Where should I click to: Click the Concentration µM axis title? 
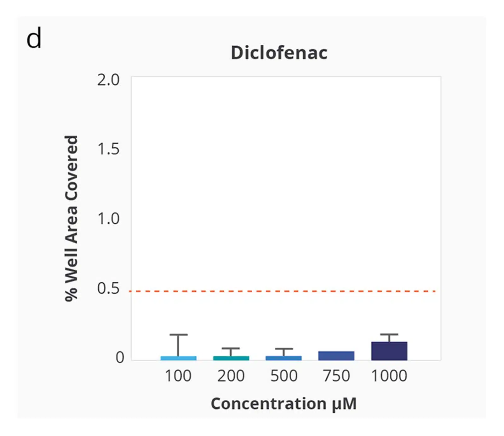[283, 404]
